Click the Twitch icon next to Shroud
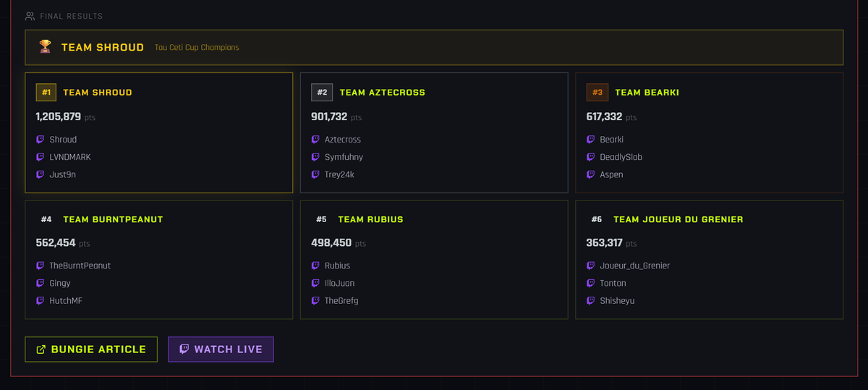The height and width of the screenshot is (390, 868). tap(41, 140)
